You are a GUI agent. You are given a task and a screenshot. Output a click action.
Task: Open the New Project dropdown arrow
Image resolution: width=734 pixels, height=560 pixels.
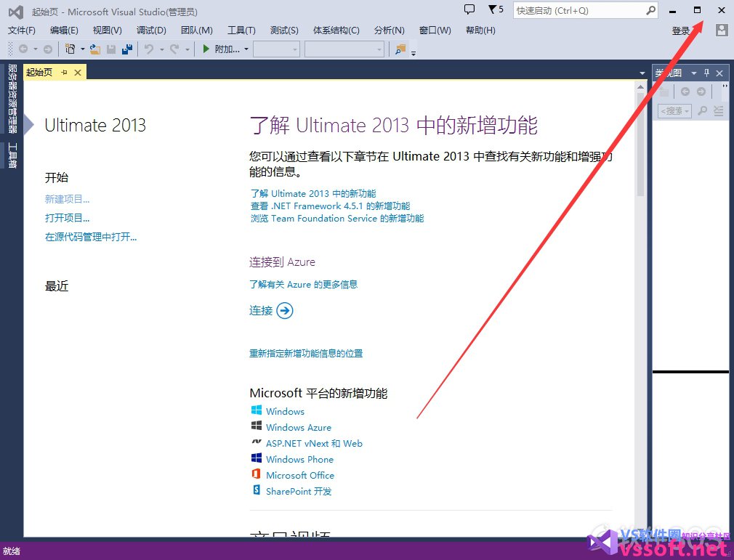[x=82, y=49]
